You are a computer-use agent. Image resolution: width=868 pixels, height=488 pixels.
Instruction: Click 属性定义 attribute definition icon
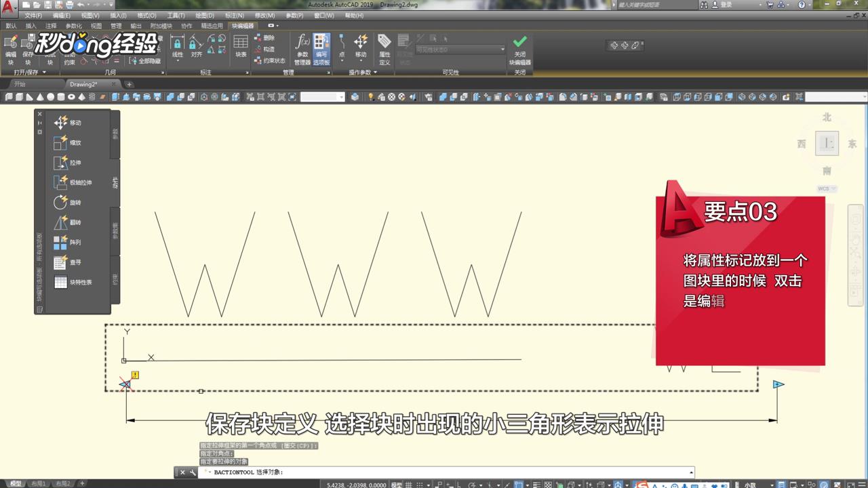(384, 50)
